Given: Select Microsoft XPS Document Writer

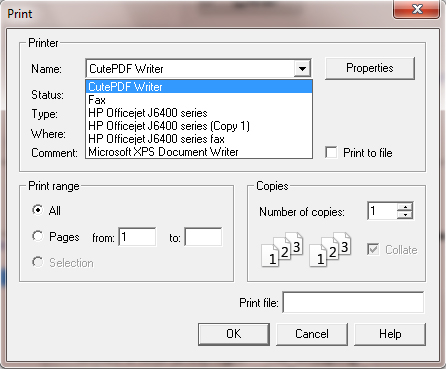Looking at the screenshot, I should tap(199, 152).
